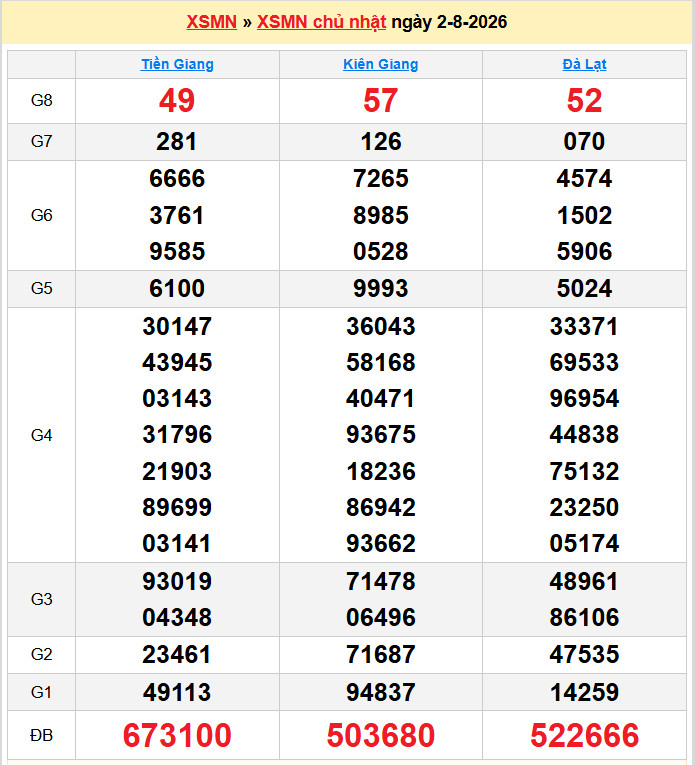Click the G3 number 48961
Image resolution: width=695 pixels, height=765 pixels.
point(584,582)
